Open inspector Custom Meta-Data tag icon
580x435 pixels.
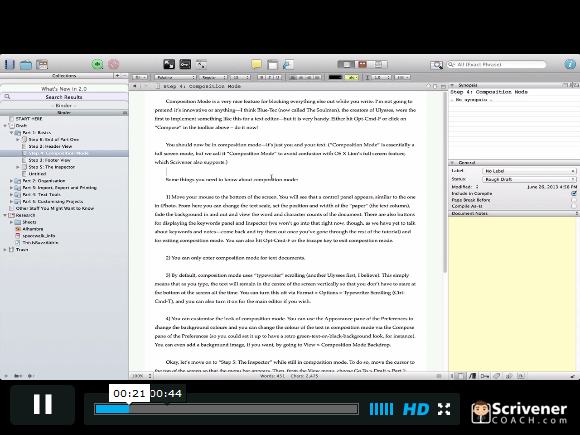pyautogui.click(x=497, y=376)
